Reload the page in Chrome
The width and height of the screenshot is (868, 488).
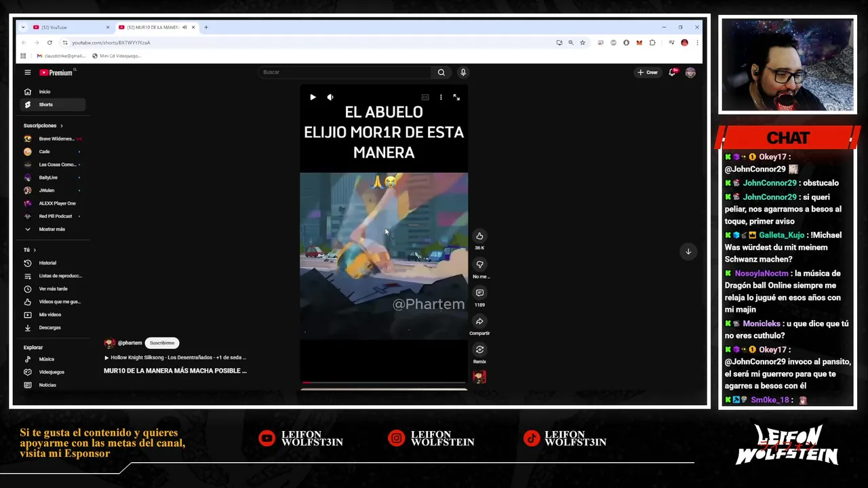(50, 43)
